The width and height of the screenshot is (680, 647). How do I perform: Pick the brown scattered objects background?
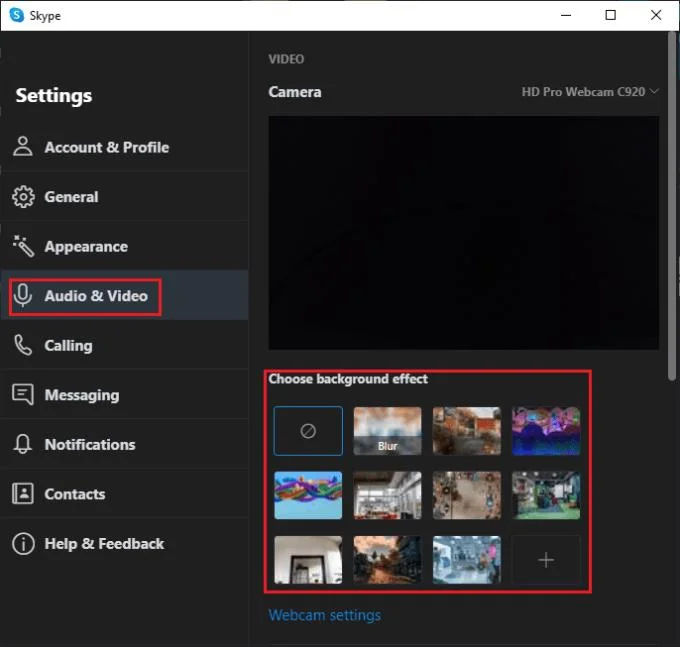467,495
